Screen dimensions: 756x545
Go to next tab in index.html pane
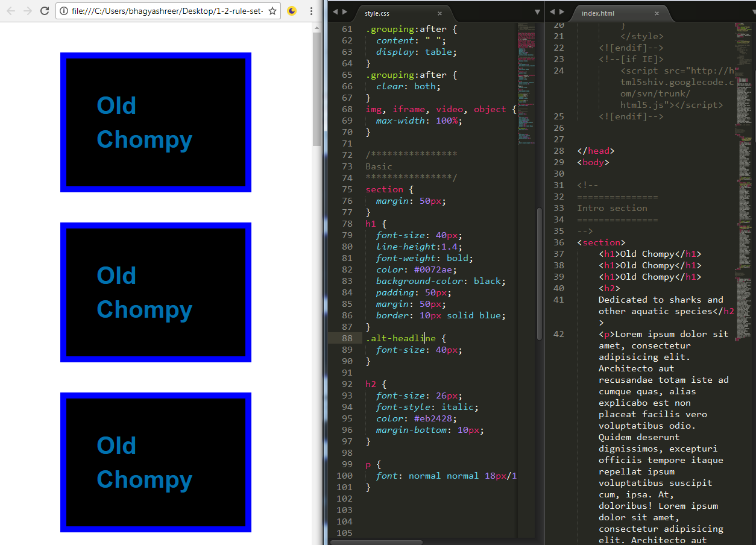[562, 12]
